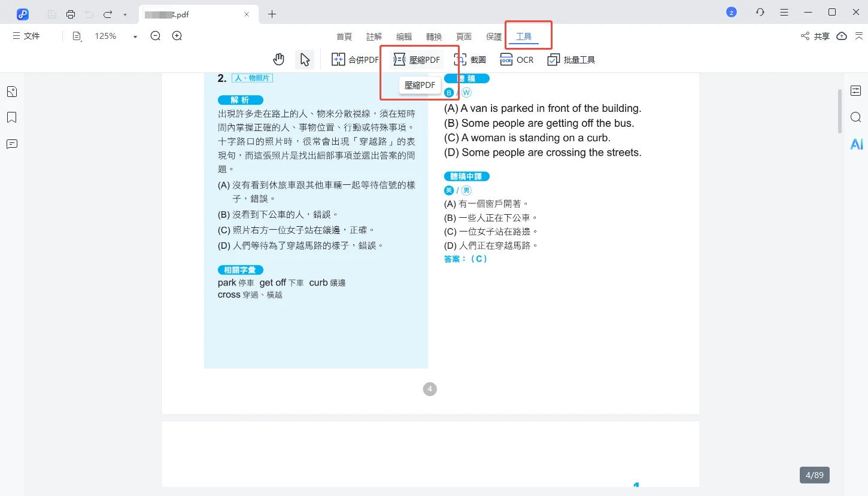Open the comments panel in left sidebar
The height and width of the screenshot is (496, 868).
[12, 144]
